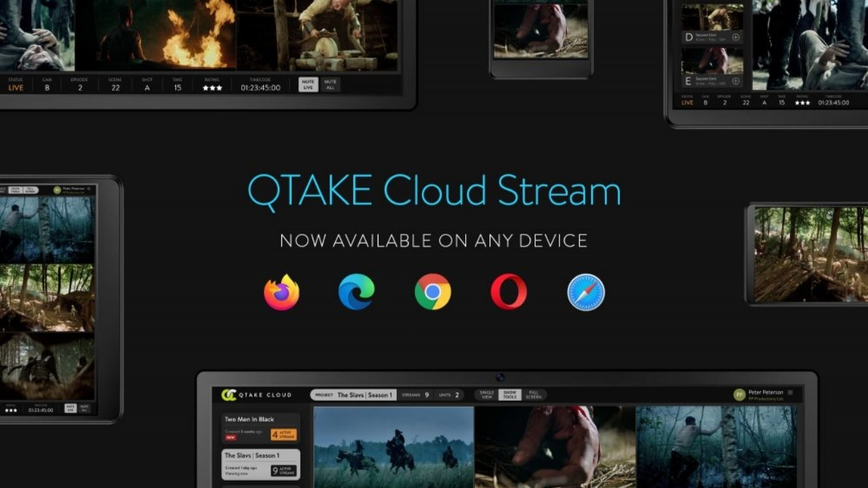This screenshot has height=488, width=868.
Task: Click the Microsoft Edge browser icon
Action: (x=357, y=291)
